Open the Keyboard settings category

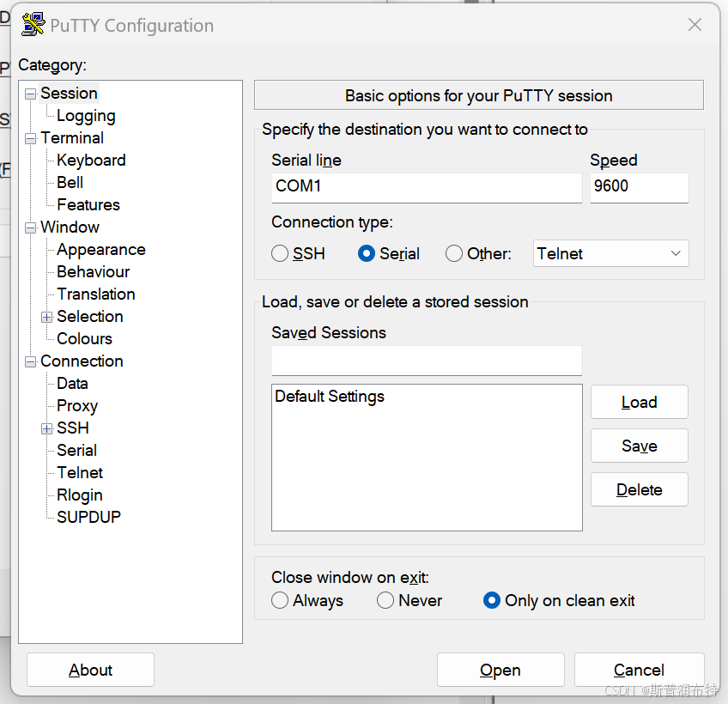(x=91, y=161)
